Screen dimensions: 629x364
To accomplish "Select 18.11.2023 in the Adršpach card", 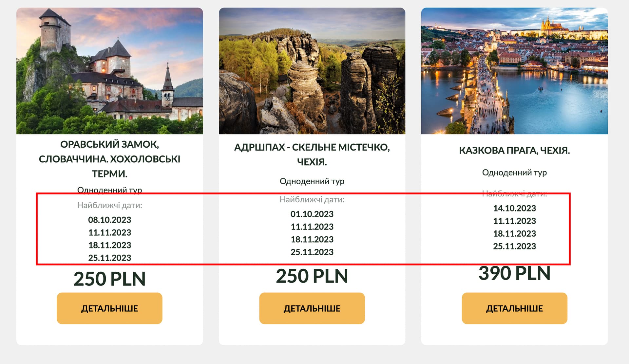I will pyautogui.click(x=312, y=239).
